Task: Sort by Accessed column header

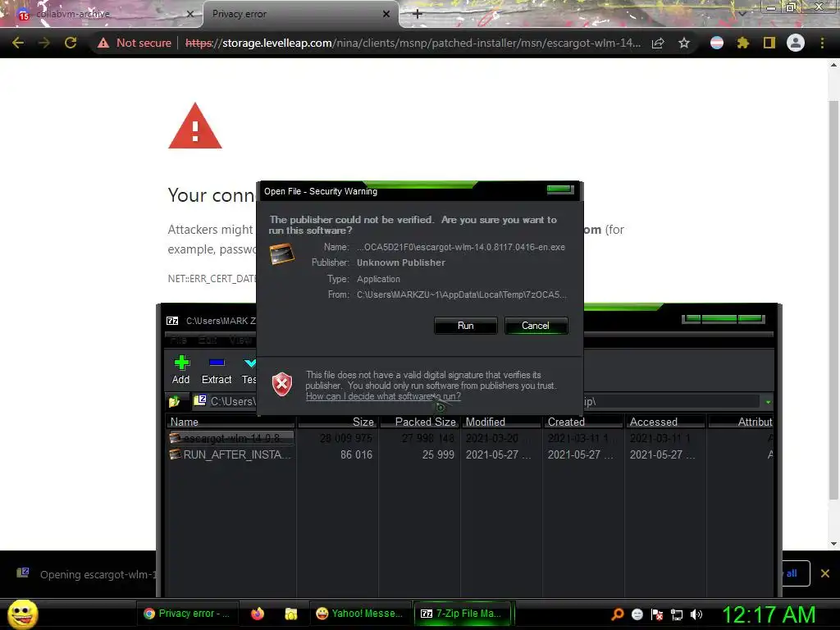Action: [x=666, y=422]
